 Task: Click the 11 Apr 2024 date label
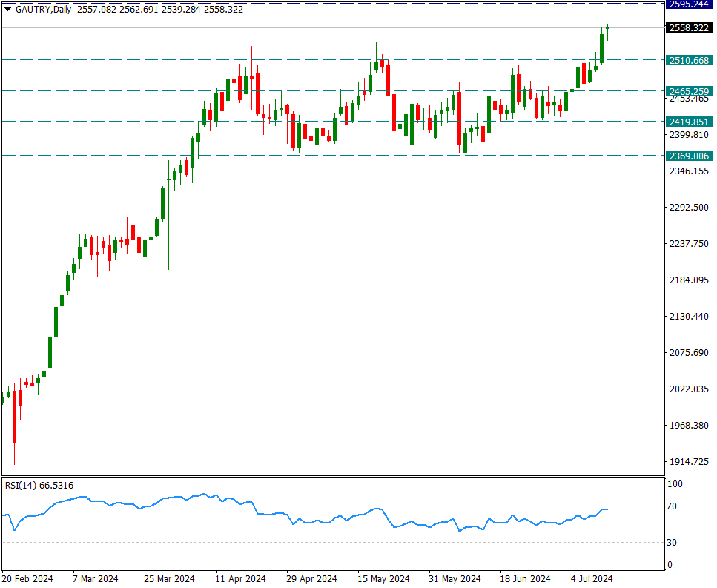240,579
